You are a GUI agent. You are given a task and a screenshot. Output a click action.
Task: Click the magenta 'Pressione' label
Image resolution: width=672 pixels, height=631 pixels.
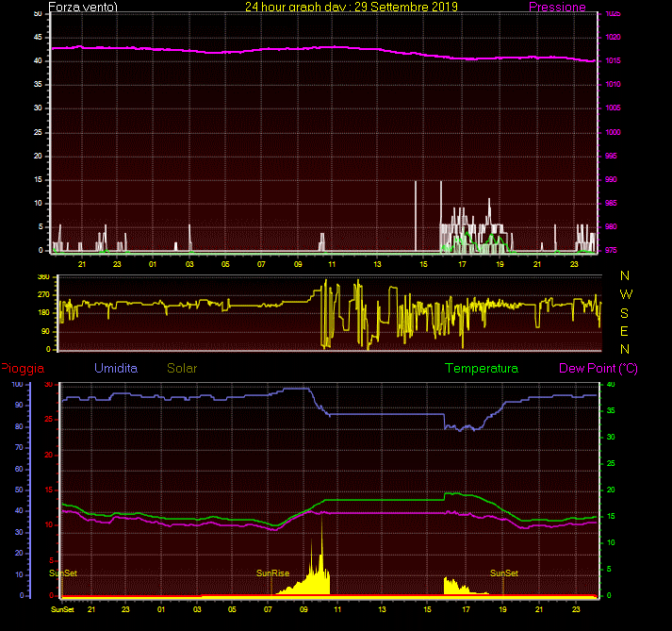(557, 7)
